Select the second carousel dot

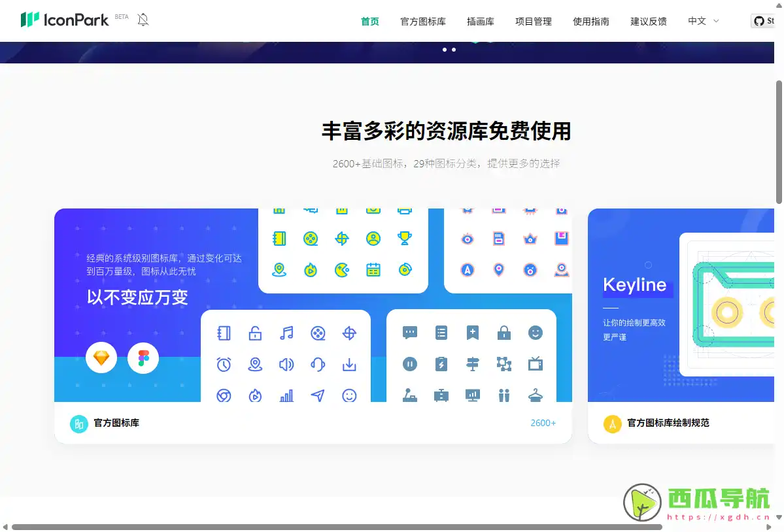[x=454, y=49]
